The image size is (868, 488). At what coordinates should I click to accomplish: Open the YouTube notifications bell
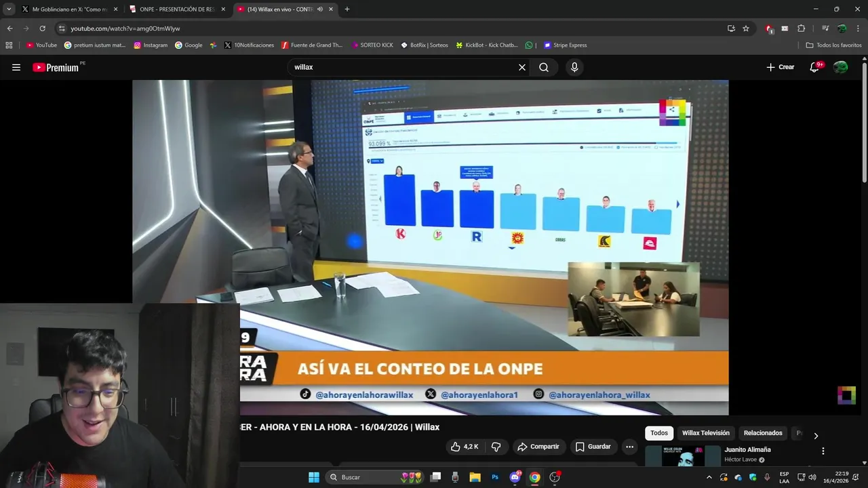coord(814,67)
